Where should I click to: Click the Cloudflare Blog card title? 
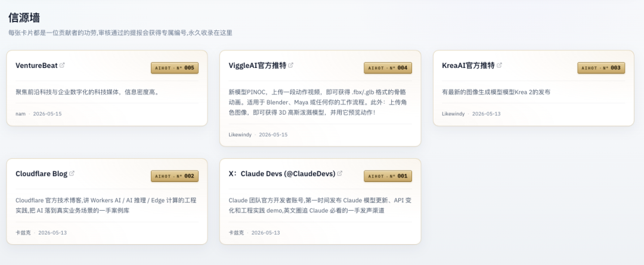click(x=42, y=173)
